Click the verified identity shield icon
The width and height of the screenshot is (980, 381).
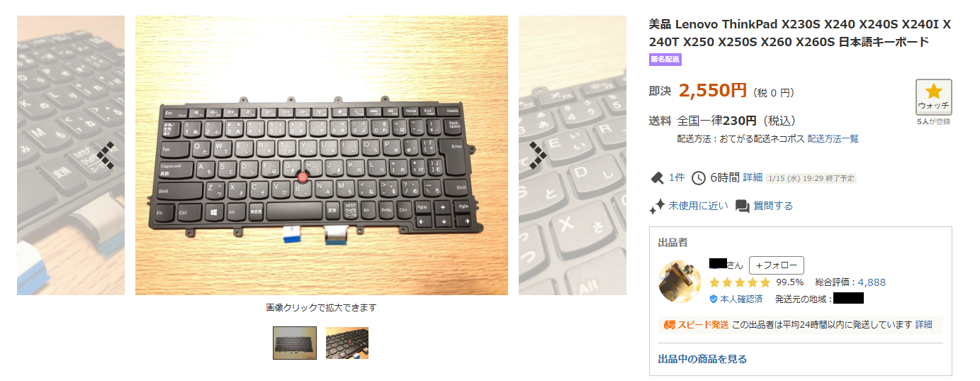pyautogui.click(x=714, y=299)
